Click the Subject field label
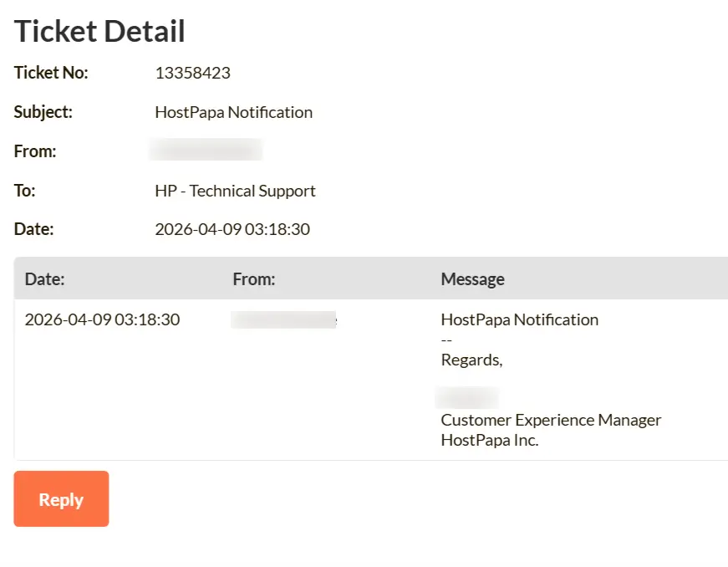The image size is (728, 567). 43,112
